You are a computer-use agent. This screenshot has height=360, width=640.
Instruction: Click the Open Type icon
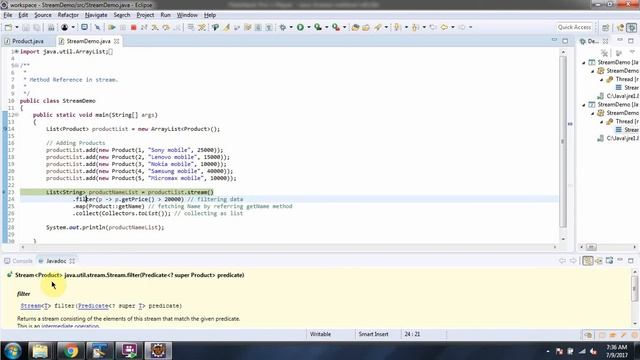coord(355,27)
